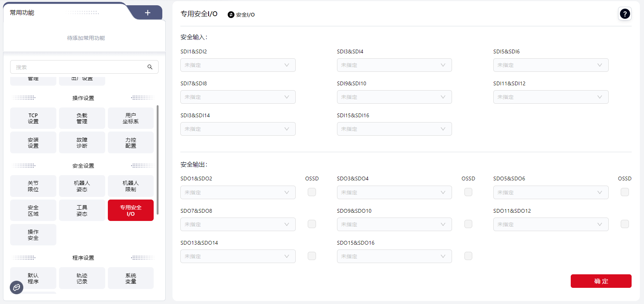The image size is (644, 304).
Task: Click the help question mark icon
Action: (x=624, y=14)
